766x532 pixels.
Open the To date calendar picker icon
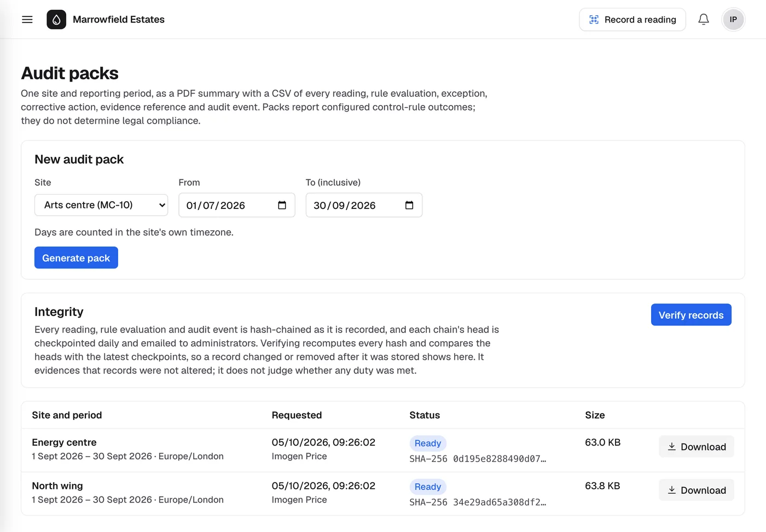(x=409, y=205)
